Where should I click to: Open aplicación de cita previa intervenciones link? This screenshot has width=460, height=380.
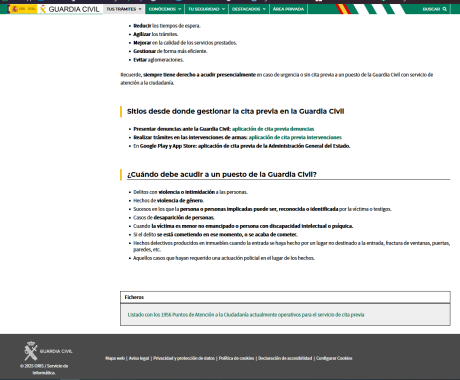click(295, 137)
